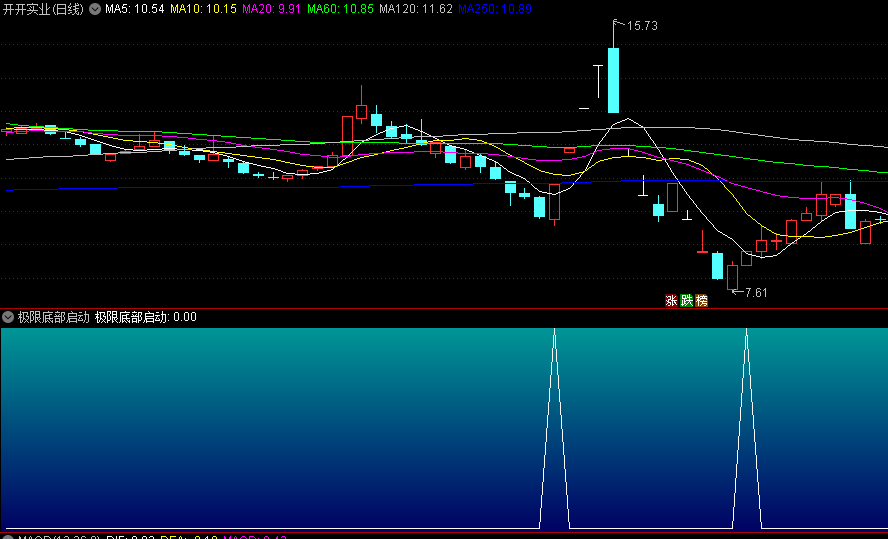Image resolution: width=888 pixels, height=539 pixels.
Task: Expand the dropdown arrow beside 开开实业(日线)
Action: 95,9
